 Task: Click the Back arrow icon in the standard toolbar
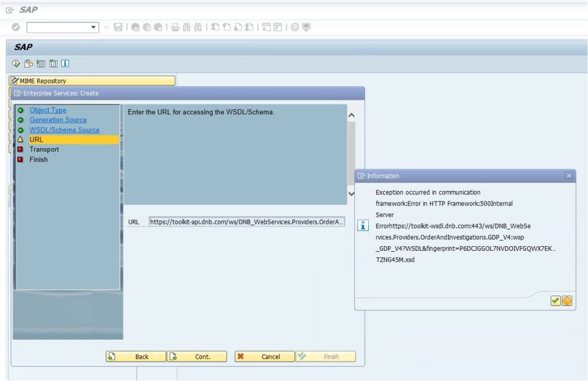click(x=136, y=28)
